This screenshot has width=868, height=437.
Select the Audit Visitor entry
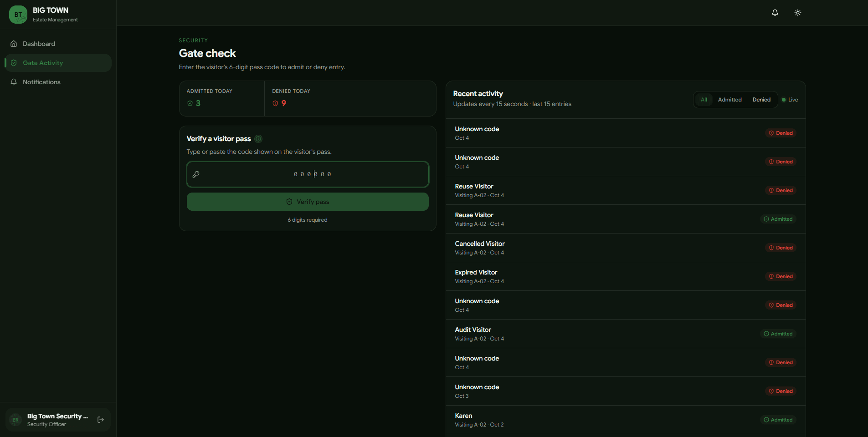click(626, 334)
